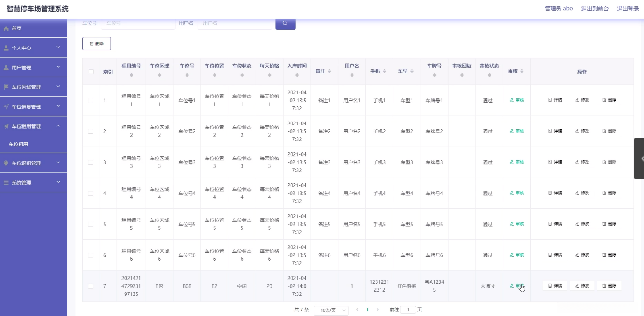Toggle the select-all header checkbox

(x=91, y=72)
